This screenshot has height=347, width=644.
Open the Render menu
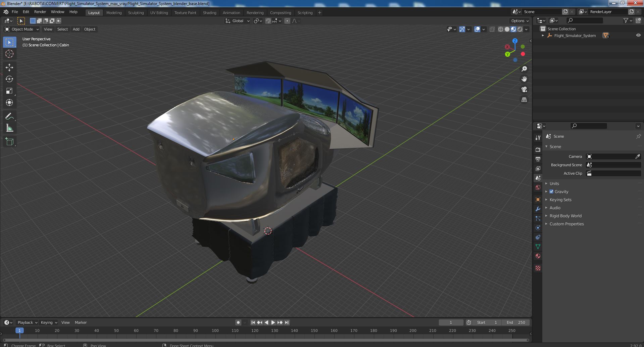click(40, 12)
